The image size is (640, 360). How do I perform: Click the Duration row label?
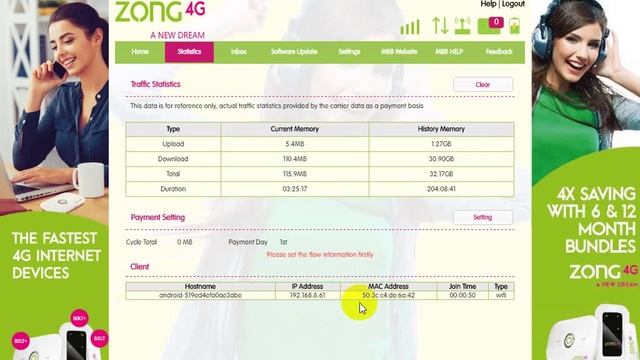click(173, 189)
